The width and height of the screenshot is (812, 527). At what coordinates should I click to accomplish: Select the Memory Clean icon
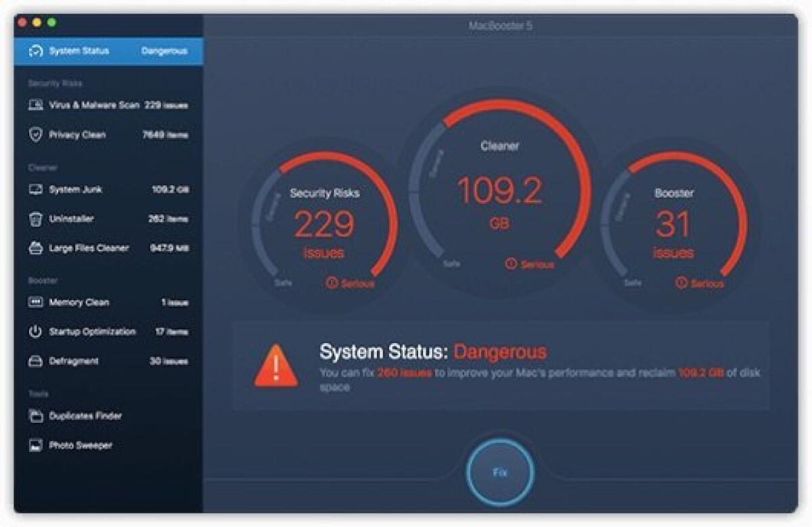36,302
